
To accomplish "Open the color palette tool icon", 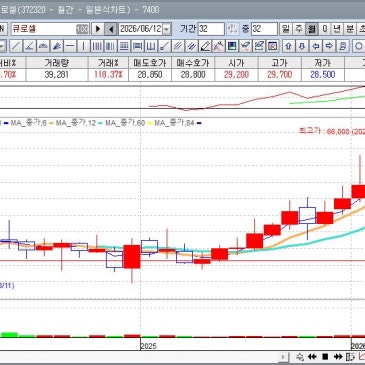I will 232,46.
